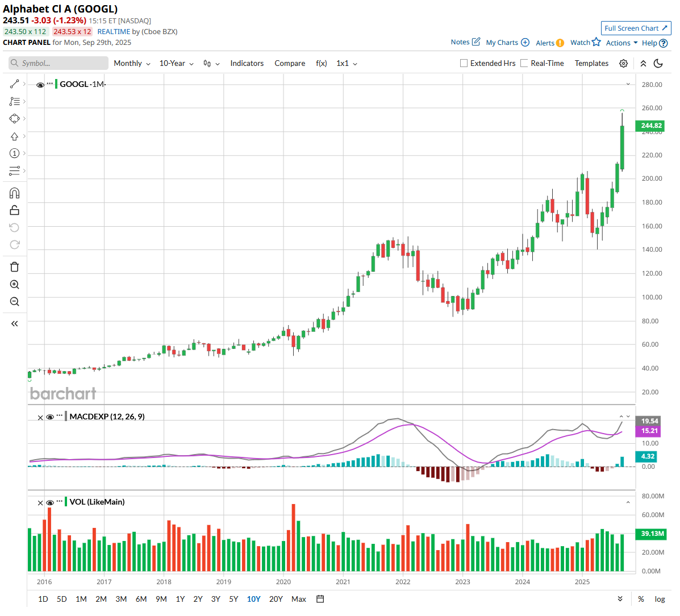
Task: Redo the chart action
Action: point(14,245)
